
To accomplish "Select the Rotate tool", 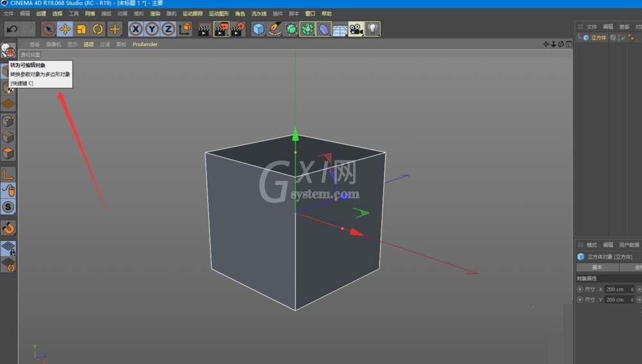I will point(98,29).
